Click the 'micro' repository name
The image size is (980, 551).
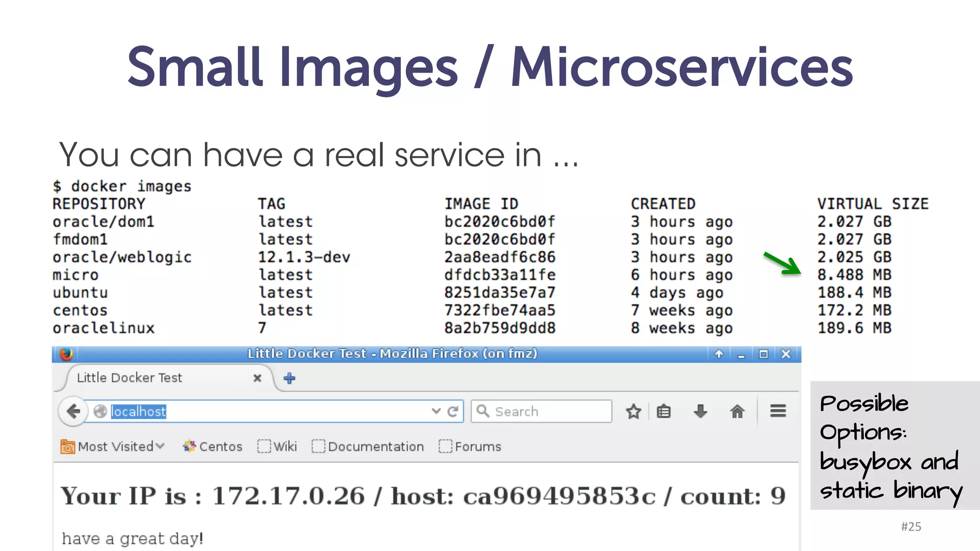point(76,275)
